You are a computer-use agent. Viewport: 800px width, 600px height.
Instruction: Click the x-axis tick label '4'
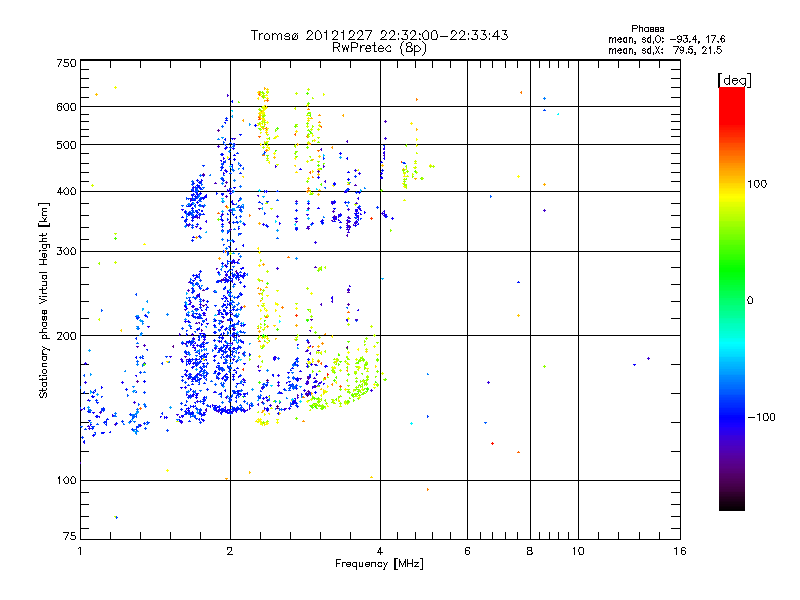point(380,551)
